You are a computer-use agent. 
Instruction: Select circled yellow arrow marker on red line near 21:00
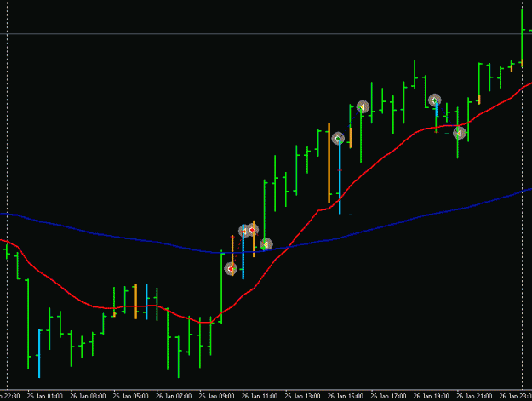point(460,134)
